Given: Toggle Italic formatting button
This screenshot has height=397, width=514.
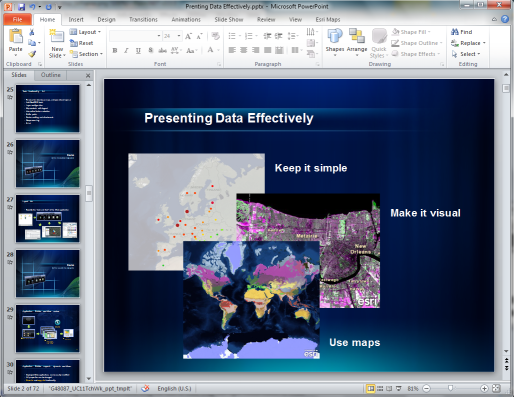Looking at the screenshot, I should 126,51.
